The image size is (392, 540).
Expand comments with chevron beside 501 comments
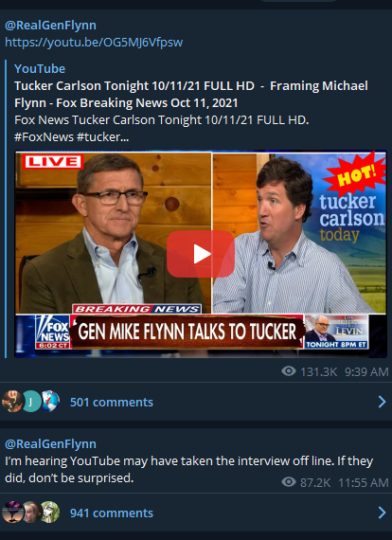[x=382, y=402]
